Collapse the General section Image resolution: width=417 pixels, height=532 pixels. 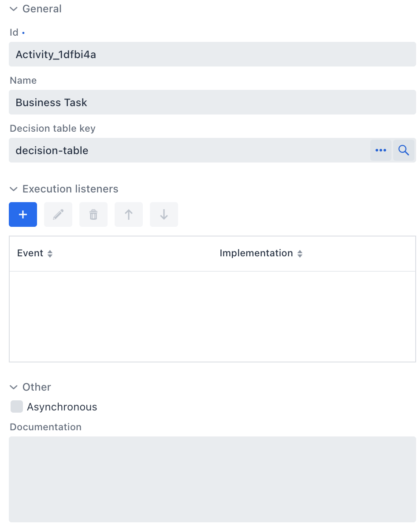point(13,8)
